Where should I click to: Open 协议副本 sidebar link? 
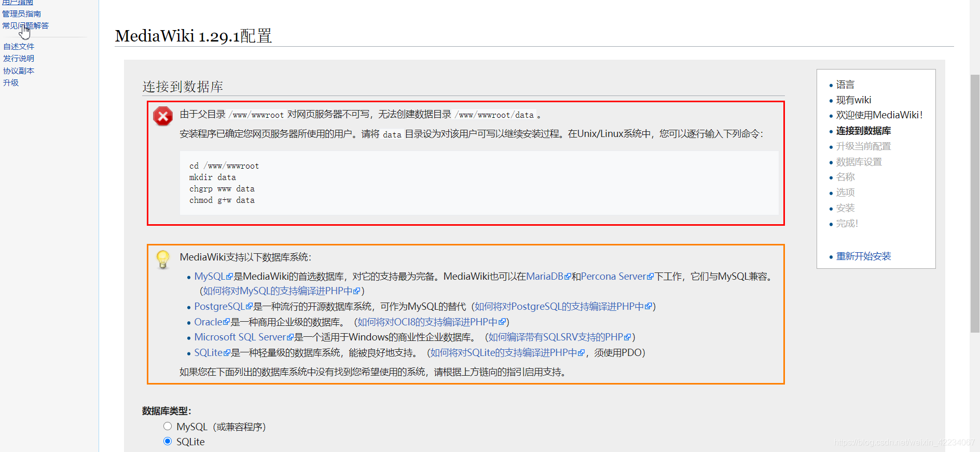point(19,71)
